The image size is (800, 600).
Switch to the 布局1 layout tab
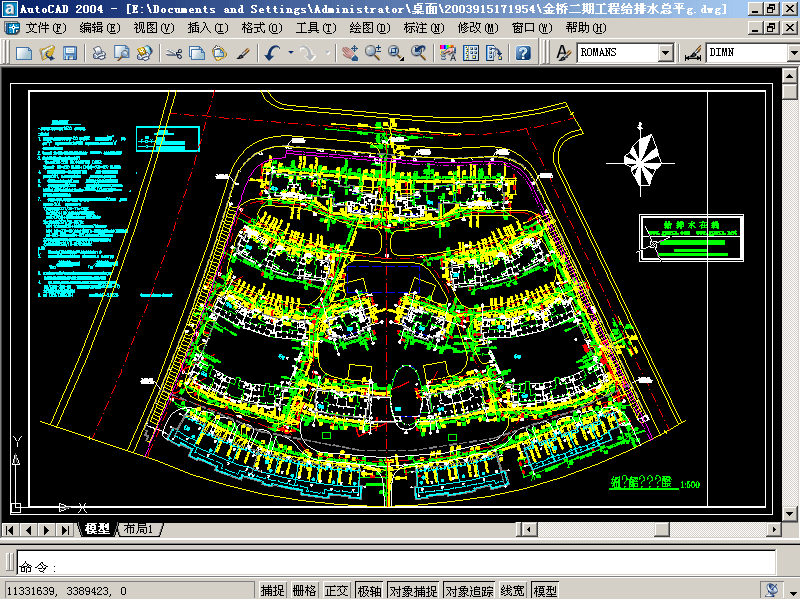[139, 529]
